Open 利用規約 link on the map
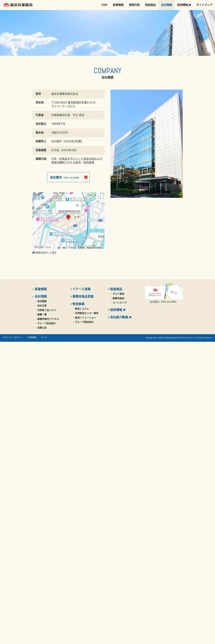Screen dimensions: 215x644 click(81, 248)
